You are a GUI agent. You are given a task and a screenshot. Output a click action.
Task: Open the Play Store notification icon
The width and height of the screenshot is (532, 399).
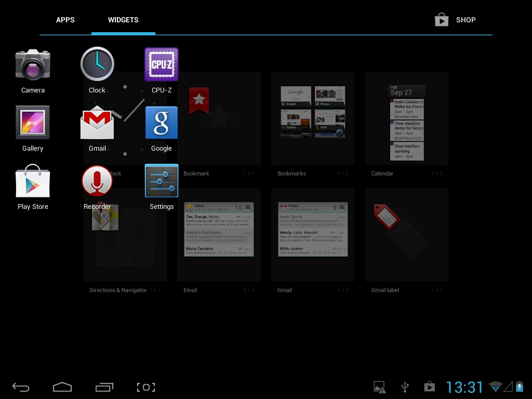coord(430,387)
